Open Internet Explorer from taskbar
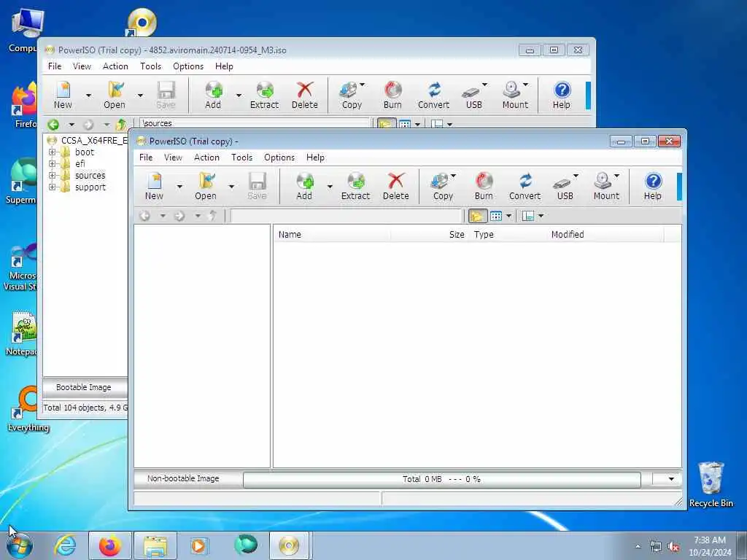Image resolution: width=747 pixels, height=560 pixels. point(65,545)
